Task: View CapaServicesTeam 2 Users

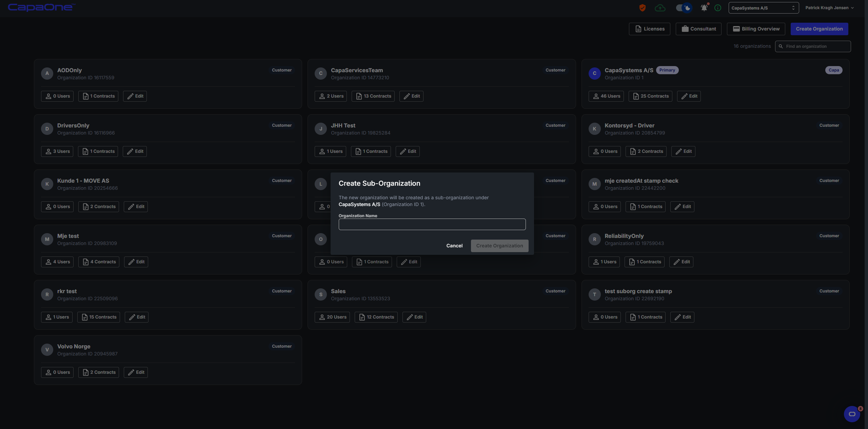Action: point(331,96)
